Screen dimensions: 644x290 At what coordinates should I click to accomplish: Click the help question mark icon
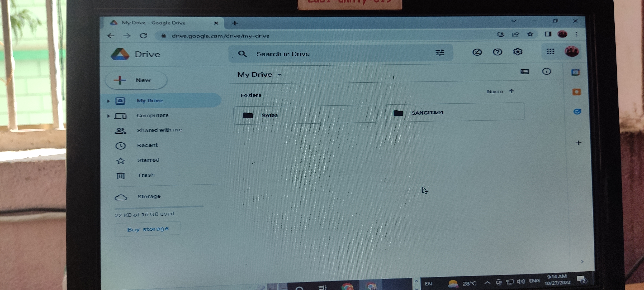click(497, 52)
